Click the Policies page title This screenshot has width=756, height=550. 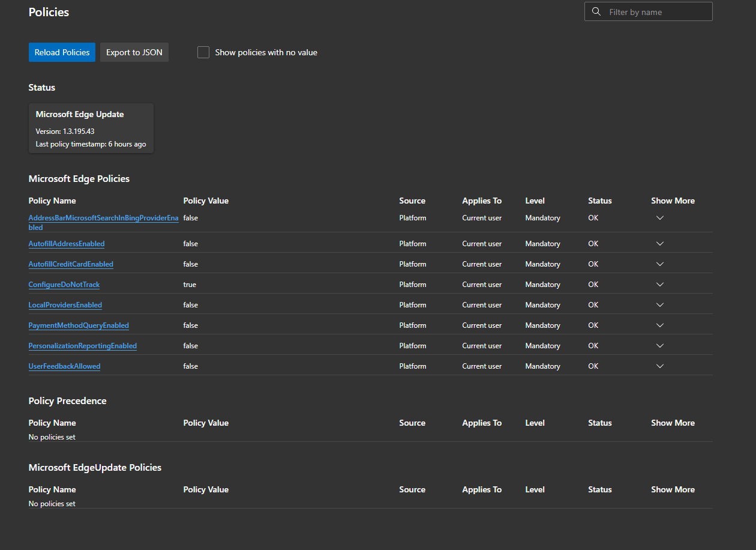(x=49, y=12)
